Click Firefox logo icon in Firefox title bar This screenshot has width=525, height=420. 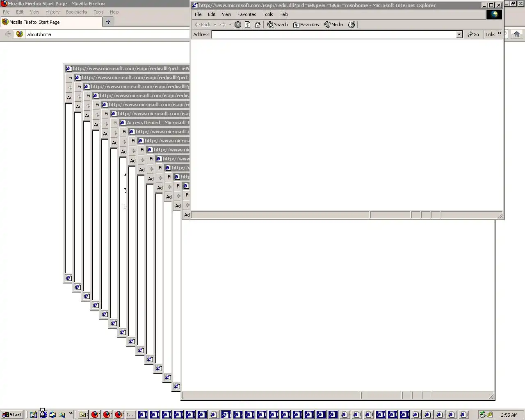click(x=4, y=4)
